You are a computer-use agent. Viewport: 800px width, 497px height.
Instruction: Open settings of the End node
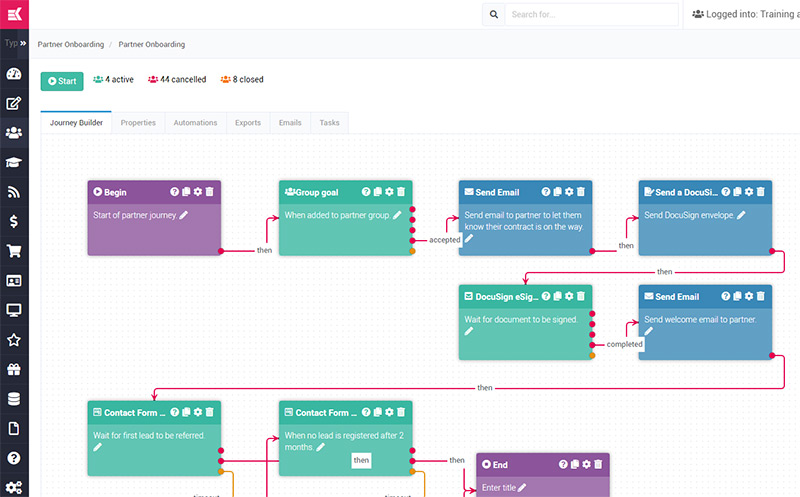(x=586, y=464)
